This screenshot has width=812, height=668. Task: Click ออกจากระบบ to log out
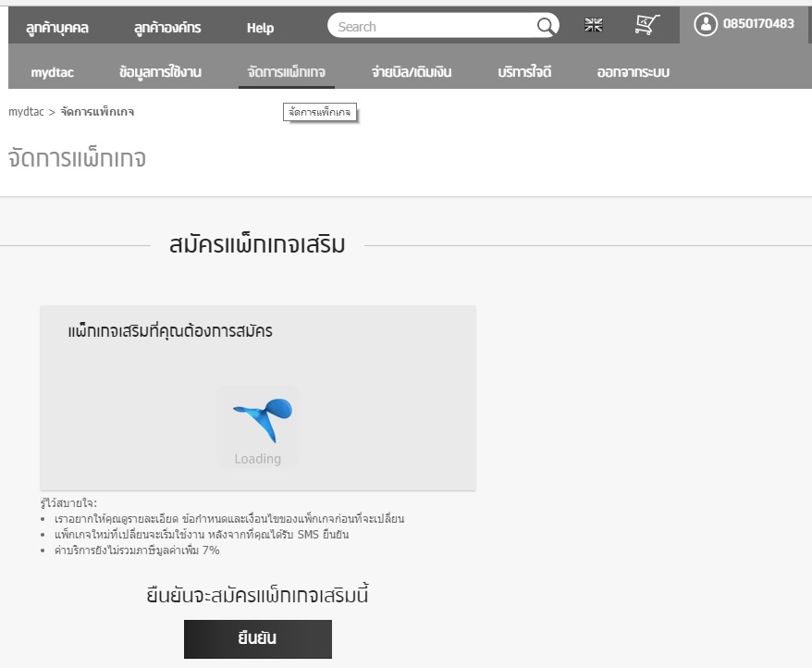click(x=633, y=72)
